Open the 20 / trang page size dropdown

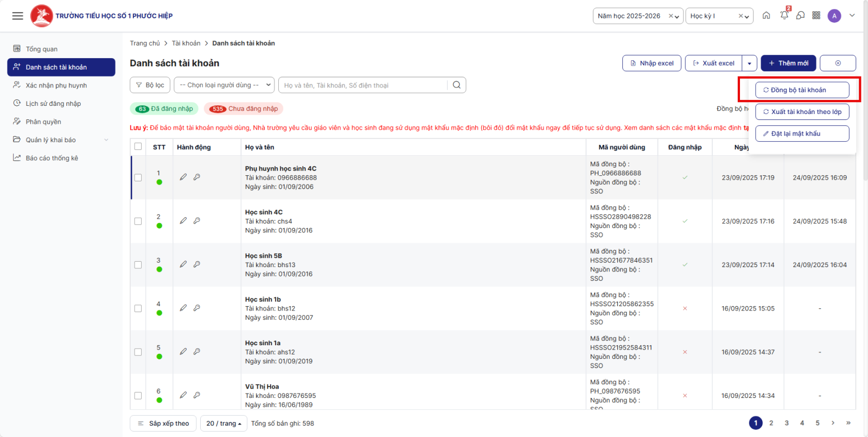point(224,423)
